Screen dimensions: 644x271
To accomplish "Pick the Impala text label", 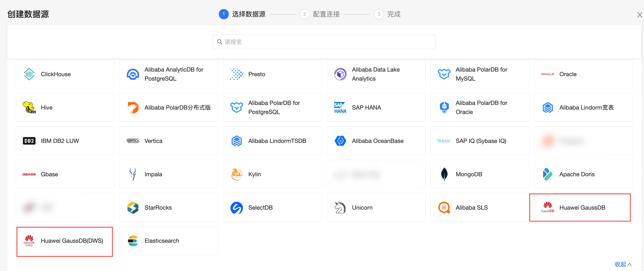I will (x=153, y=174).
